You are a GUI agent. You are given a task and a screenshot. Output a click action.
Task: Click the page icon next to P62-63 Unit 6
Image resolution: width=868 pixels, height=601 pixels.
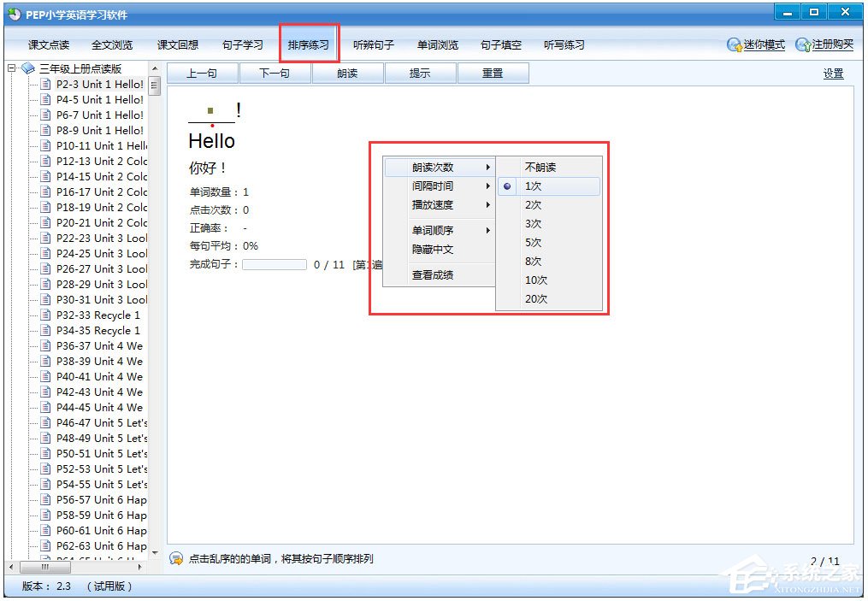click(44, 545)
